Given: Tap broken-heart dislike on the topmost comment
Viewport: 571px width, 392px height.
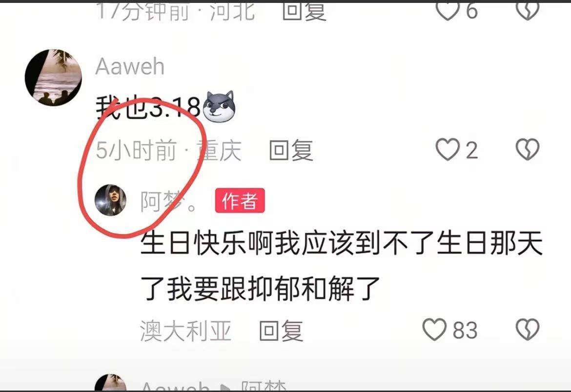Looking at the screenshot, I should pyautogui.click(x=527, y=11).
